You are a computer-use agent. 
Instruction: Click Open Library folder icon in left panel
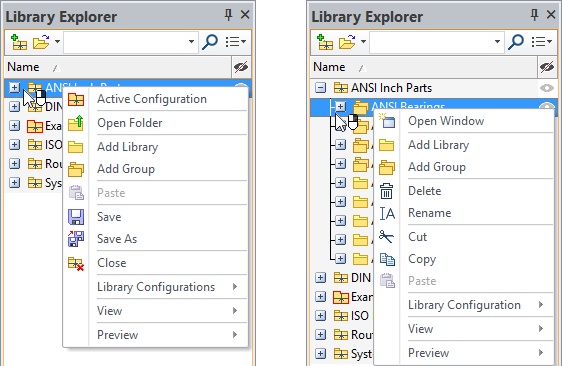pyautogui.click(x=41, y=42)
